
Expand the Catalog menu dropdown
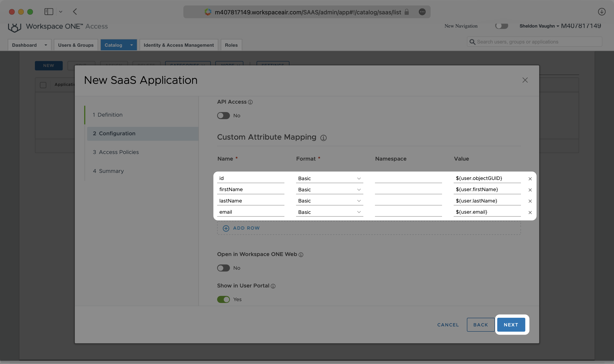click(x=131, y=45)
